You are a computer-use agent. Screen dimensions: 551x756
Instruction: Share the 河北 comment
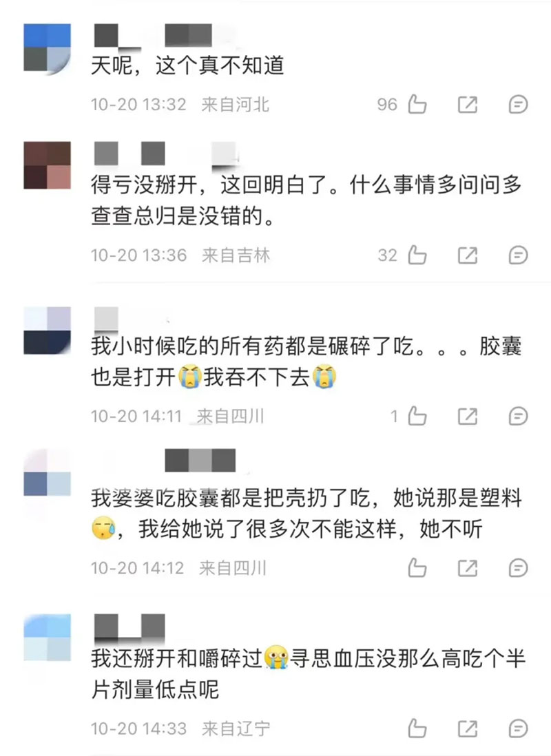click(x=467, y=104)
